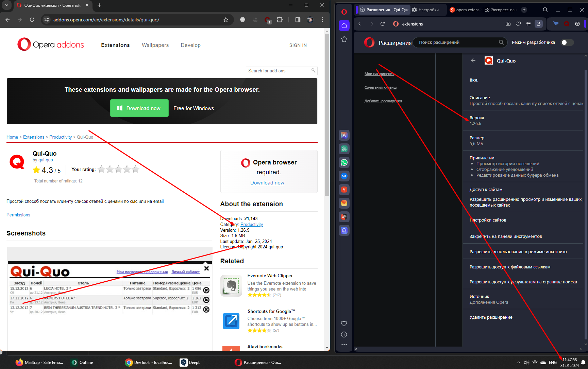Open the heart pinboards icon at sidebar bottom

tap(344, 323)
